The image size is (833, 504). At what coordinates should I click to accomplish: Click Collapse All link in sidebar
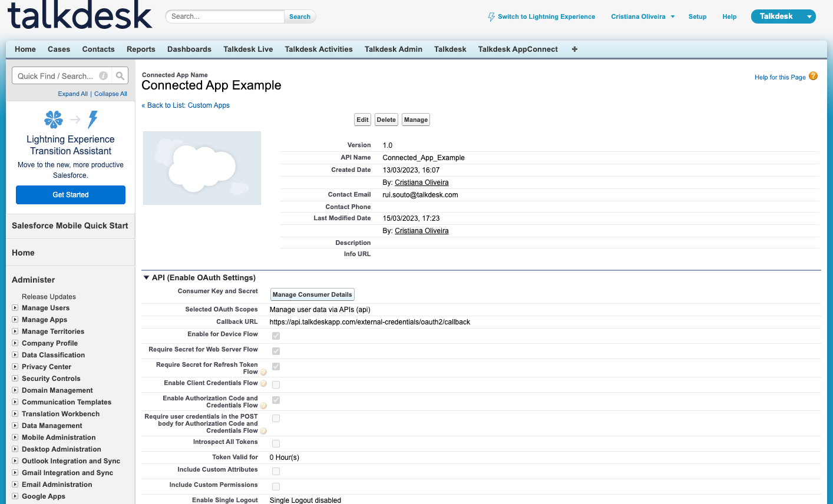pos(111,94)
